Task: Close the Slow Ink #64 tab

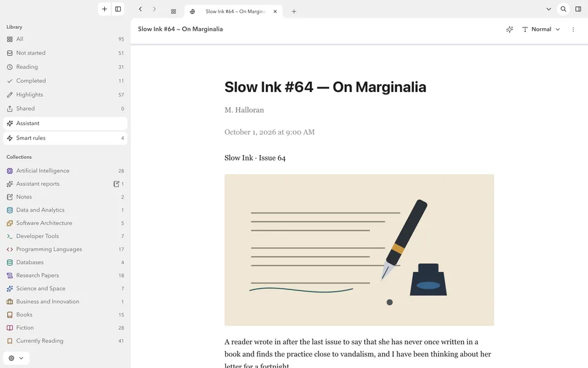Action: (x=275, y=12)
